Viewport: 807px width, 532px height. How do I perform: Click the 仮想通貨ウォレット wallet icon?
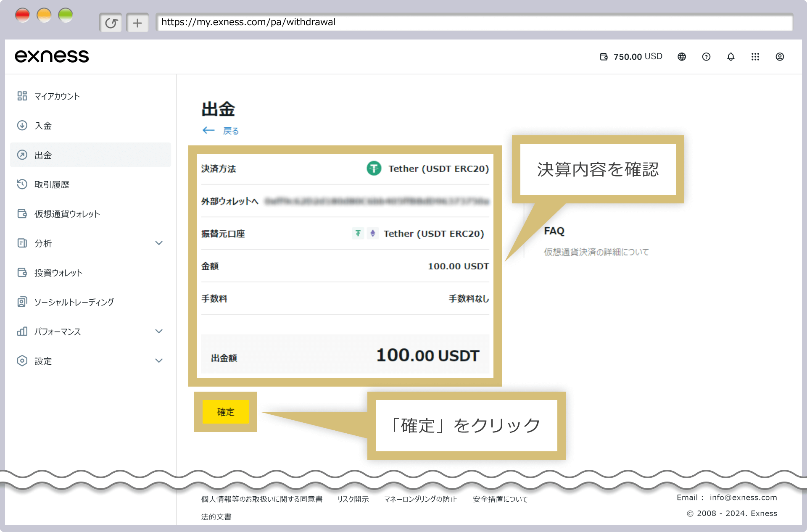click(x=22, y=214)
